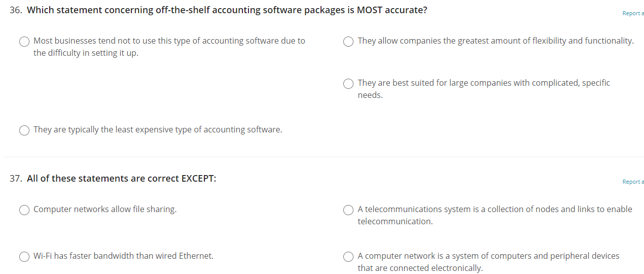Screen dimensions: 644x274
Task: Click the word 'telecommunication.' in question 37's answer
Action: click(x=395, y=221)
